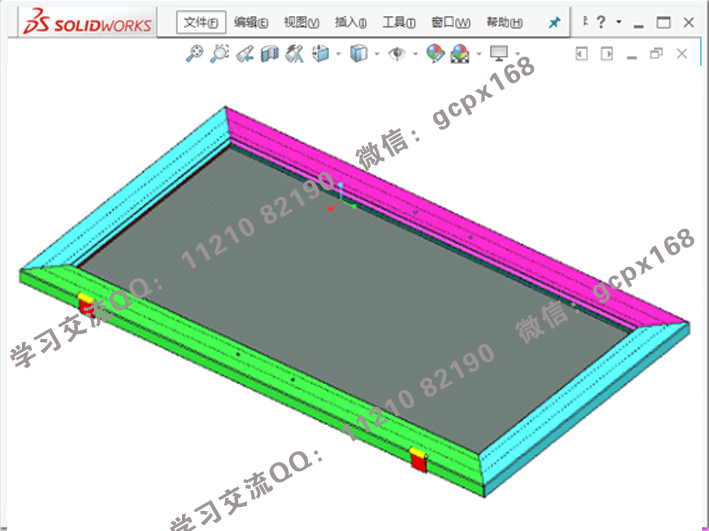This screenshot has width=709, height=531.
Task: Click the Display Style cube icon
Action: pyautogui.click(x=358, y=55)
